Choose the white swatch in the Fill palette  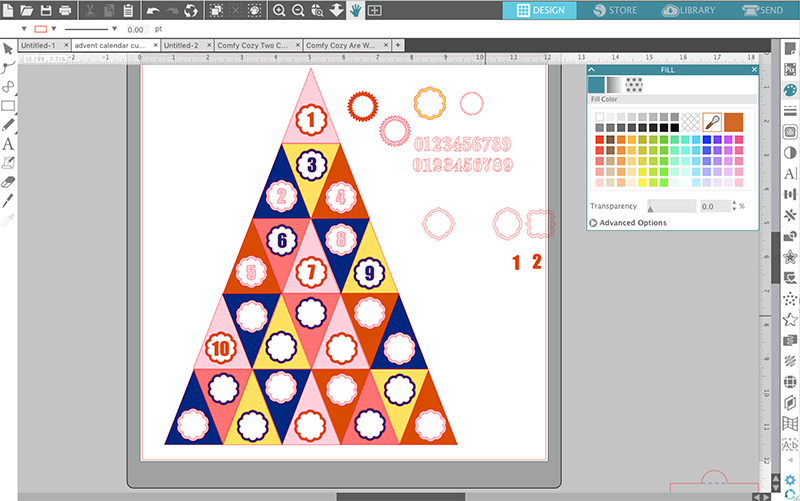599,117
